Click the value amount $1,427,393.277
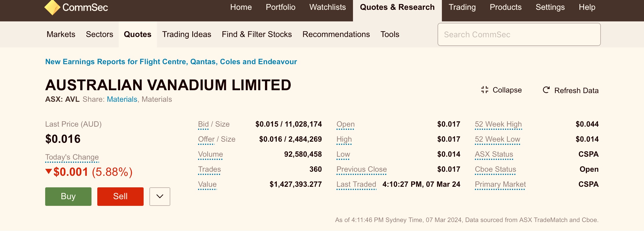 (296, 184)
